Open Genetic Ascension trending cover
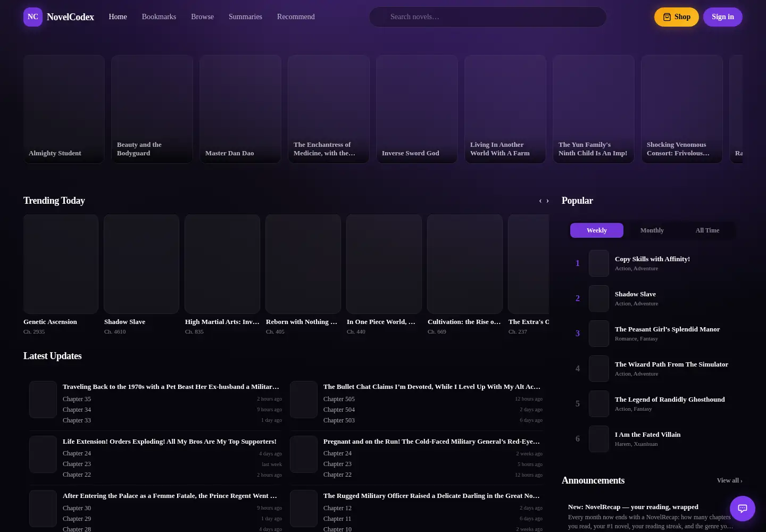 click(x=61, y=264)
